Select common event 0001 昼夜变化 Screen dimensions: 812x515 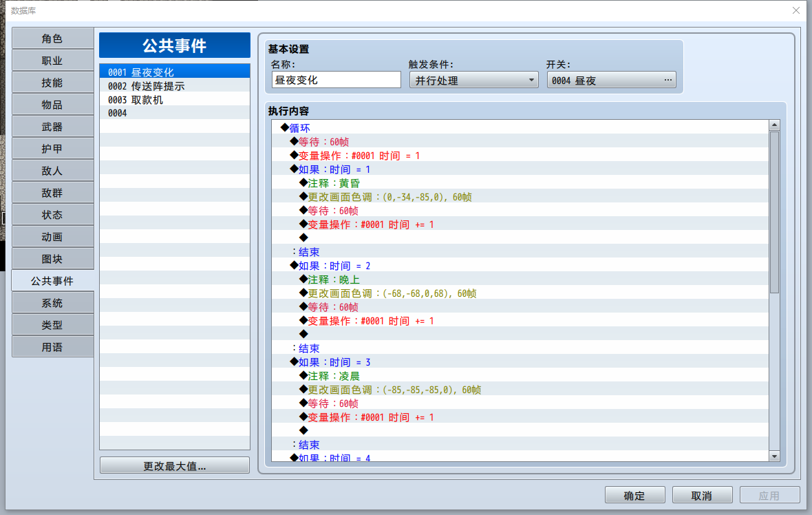pos(175,72)
